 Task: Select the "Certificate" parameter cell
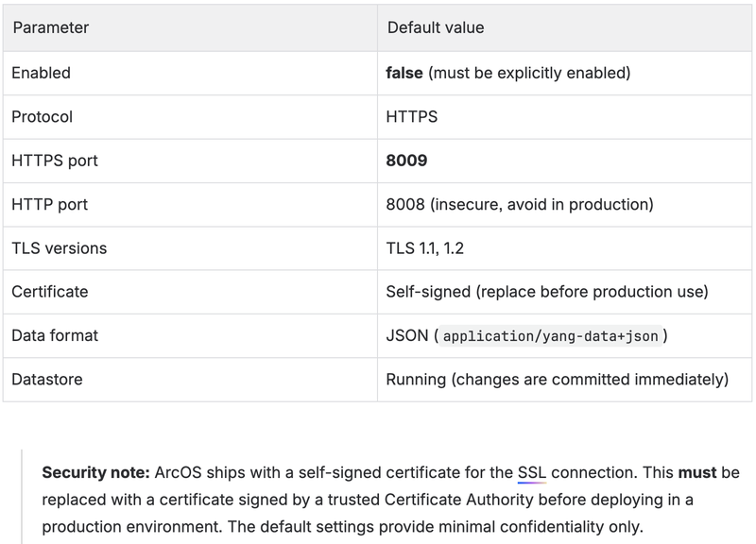click(190, 292)
